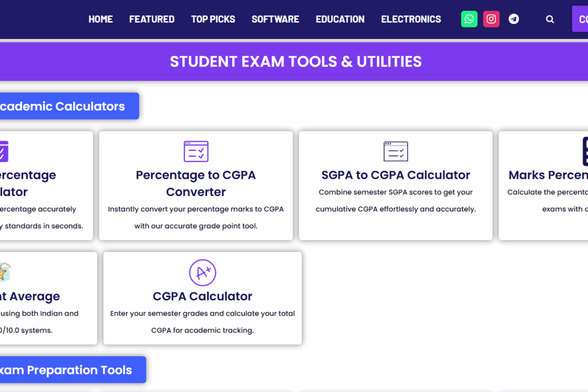The width and height of the screenshot is (588, 392).
Task: Open the Featured menu item
Action: pyautogui.click(x=152, y=19)
